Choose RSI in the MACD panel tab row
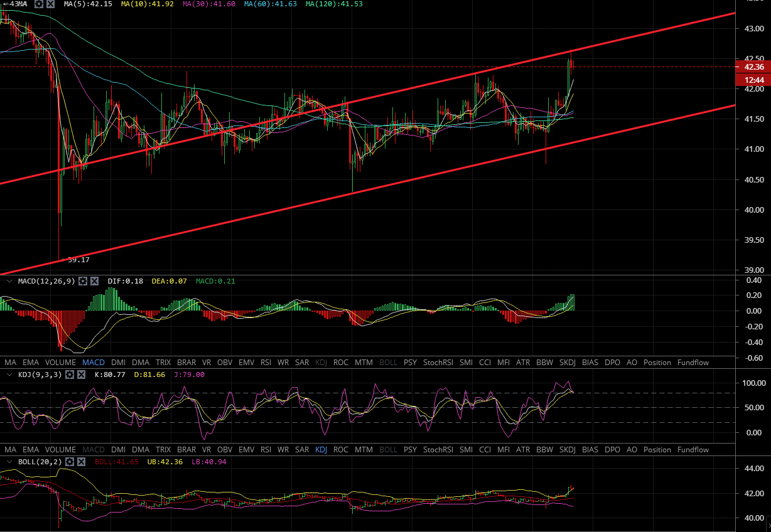 tap(266, 363)
